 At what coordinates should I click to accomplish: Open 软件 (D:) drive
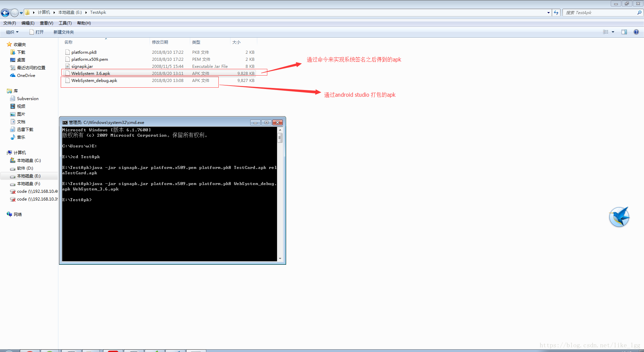click(x=25, y=168)
